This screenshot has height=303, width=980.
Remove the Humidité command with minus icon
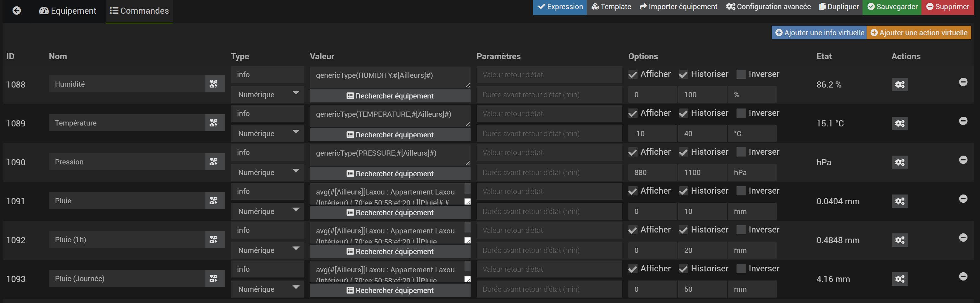click(963, 82)
